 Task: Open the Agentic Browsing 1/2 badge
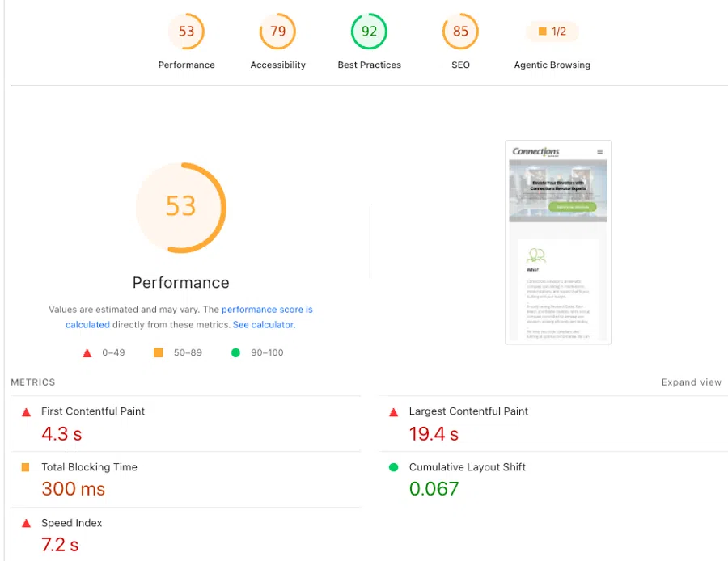(x=552, y=31)
